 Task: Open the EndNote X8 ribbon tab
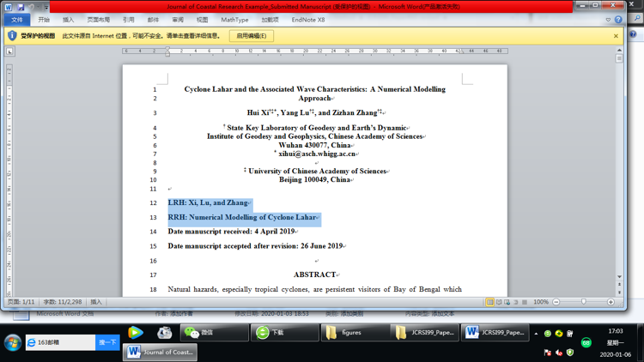click(308, 20)
